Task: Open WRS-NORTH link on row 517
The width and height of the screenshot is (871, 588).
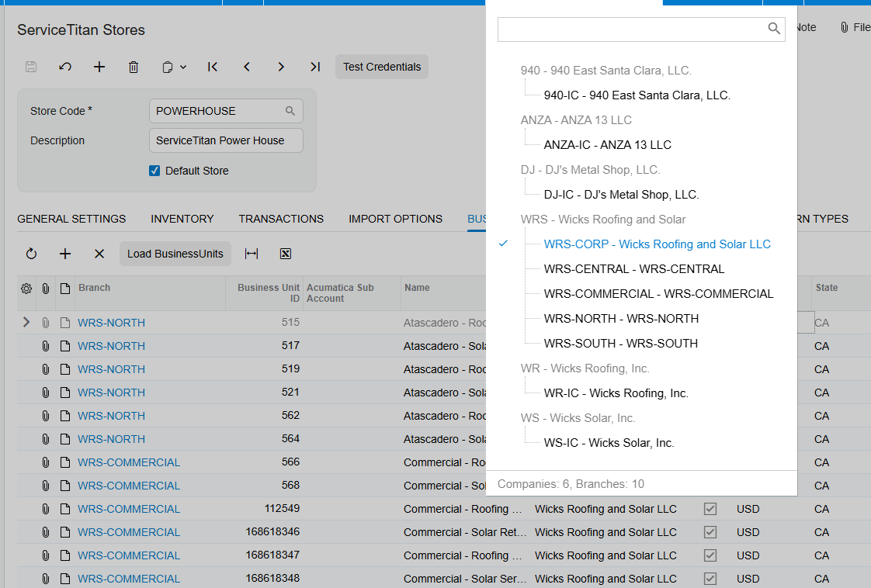Action: (111, 346)
